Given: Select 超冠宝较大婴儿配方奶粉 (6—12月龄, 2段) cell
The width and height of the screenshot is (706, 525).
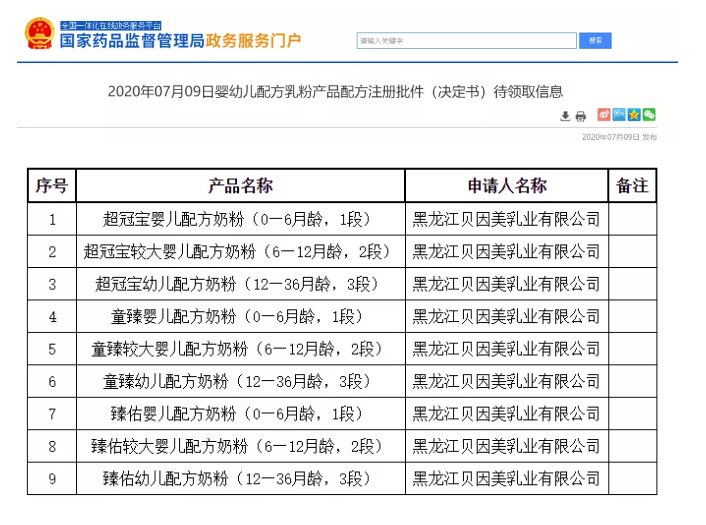Looking at the screenshot, I should tap(240, 252).
